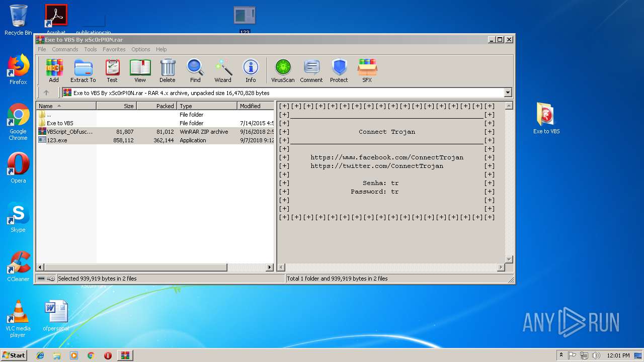Expand the archive path dropdown
Viewport: 644px width, 362px height.
(x=508, y=93)
